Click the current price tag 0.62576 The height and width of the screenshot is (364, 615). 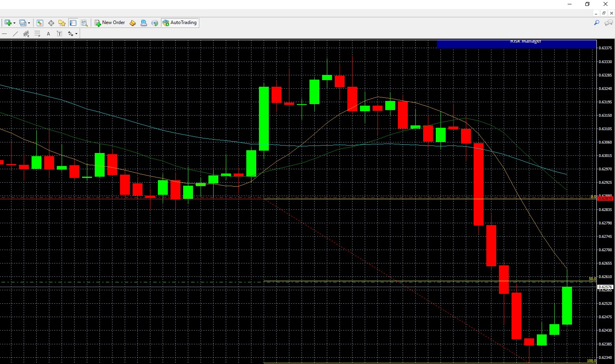[x=606, y=287]
